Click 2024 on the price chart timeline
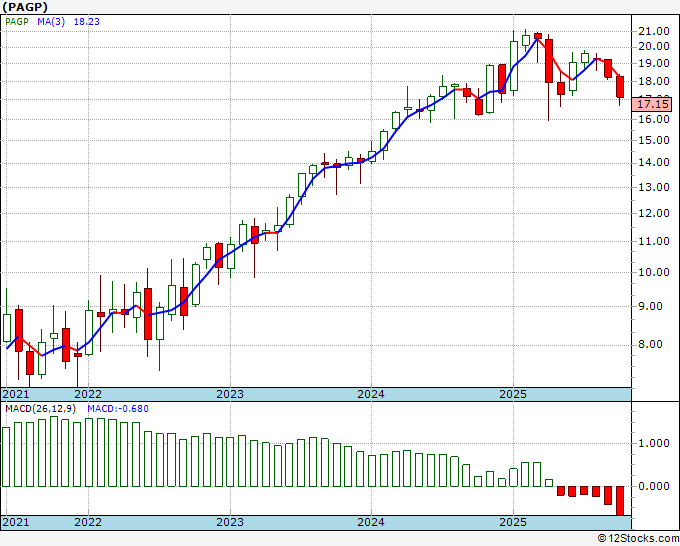The width and height of the screenshot is (680, 546). click(371, 394)
